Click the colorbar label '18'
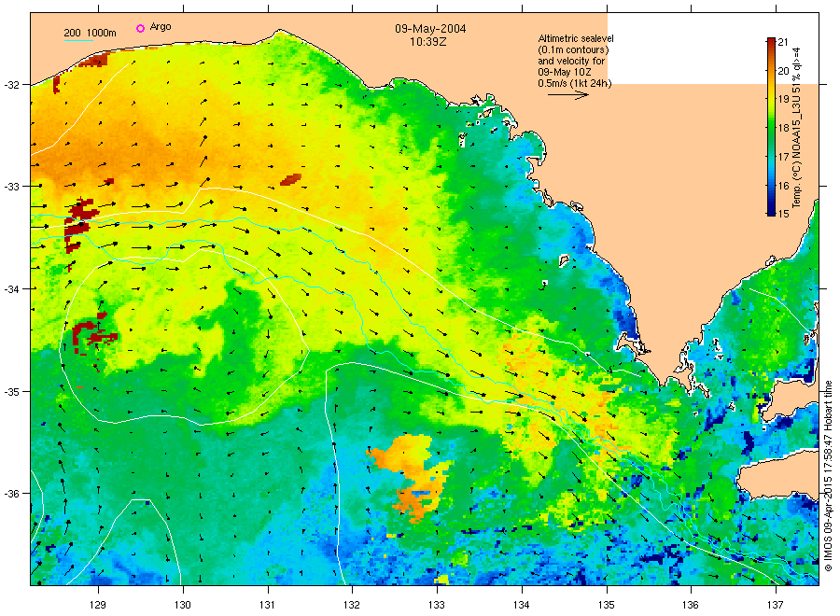The height and width of the screenshot is (616, 840). [x=783, y=128]
